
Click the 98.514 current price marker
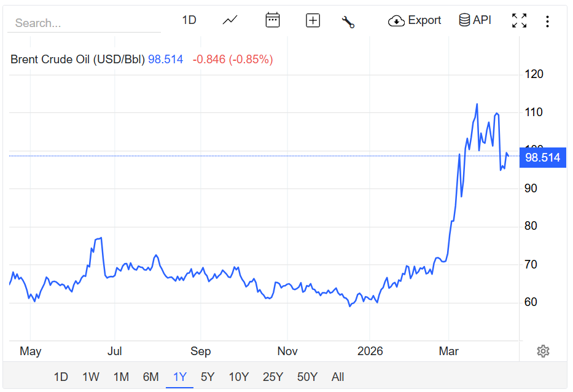[543, 158]
